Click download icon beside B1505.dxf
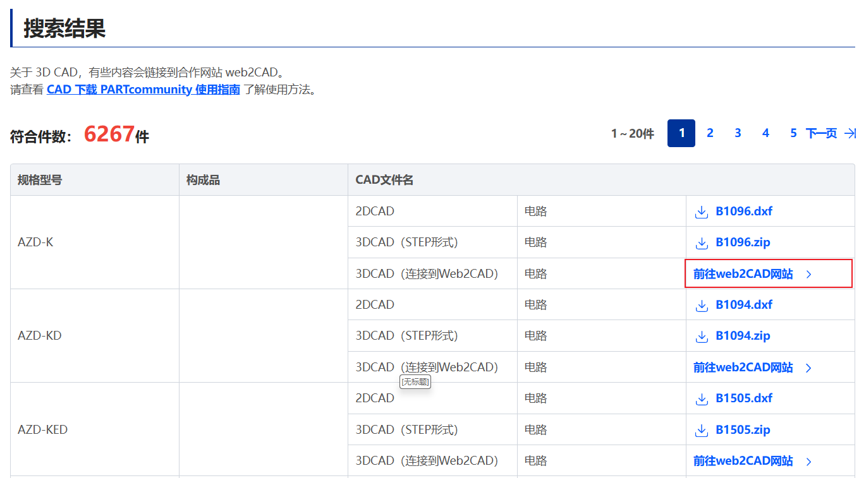 [x=702, y=399]
